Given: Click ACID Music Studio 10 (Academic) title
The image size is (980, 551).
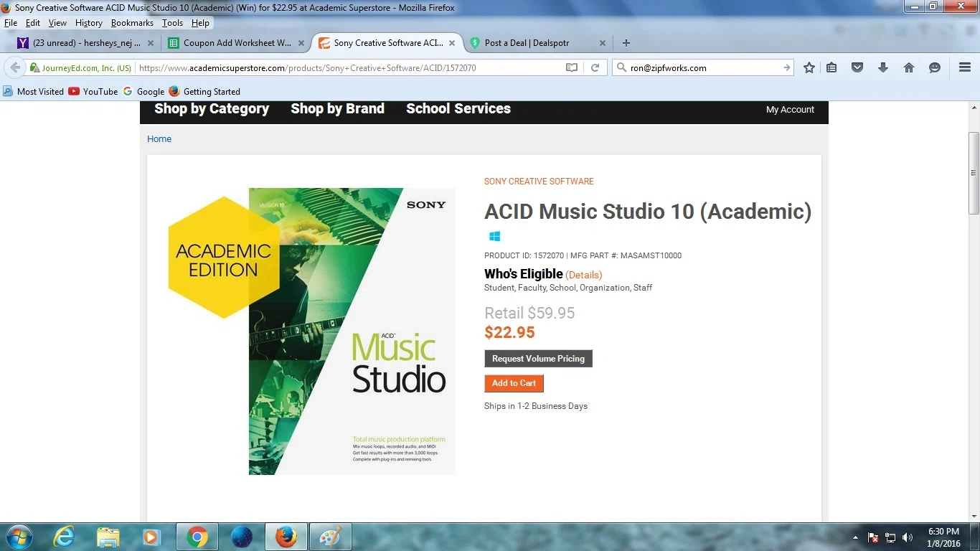Looking at the screenshot, I should [648, 212].
